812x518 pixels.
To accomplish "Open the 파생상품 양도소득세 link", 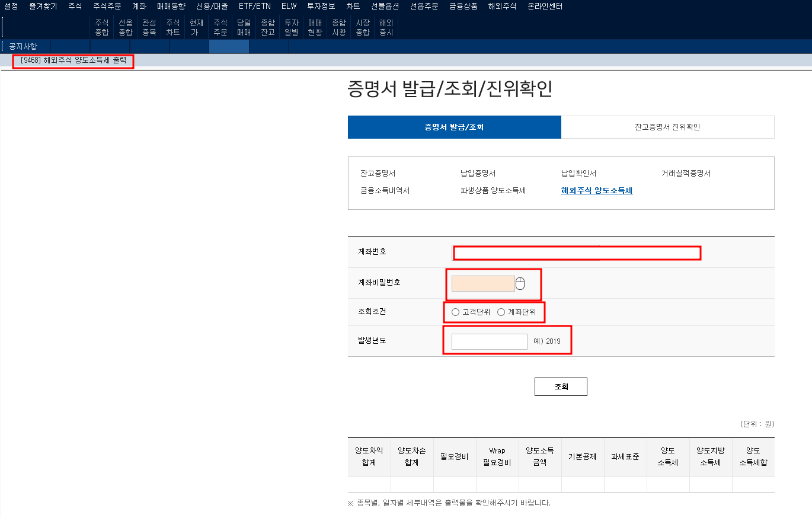I will [493, 191].
